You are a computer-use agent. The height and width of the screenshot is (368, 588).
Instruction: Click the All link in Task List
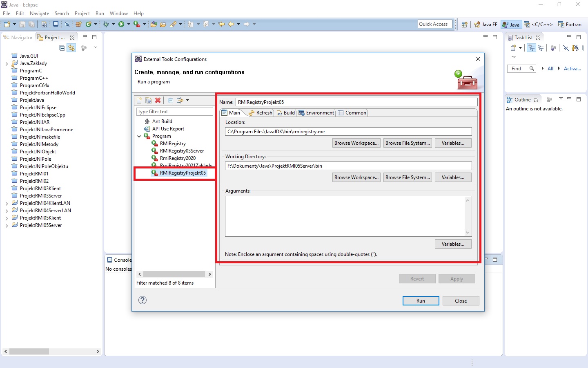(550, 69)
